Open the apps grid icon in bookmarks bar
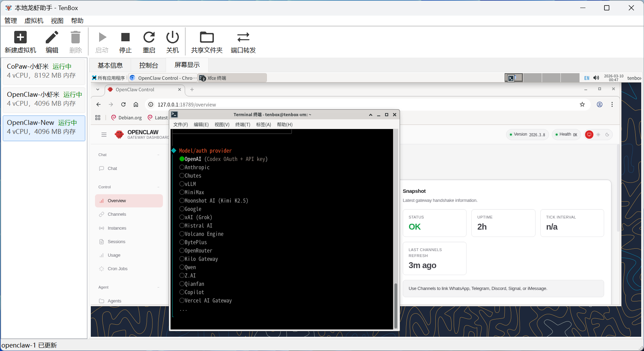644x351 pixels. tap(98, 118)
